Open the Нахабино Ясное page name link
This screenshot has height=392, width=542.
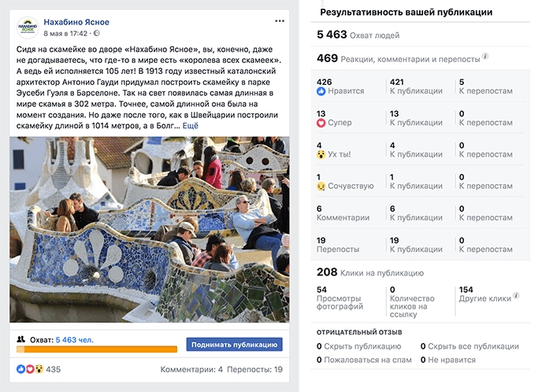[76, 22]
